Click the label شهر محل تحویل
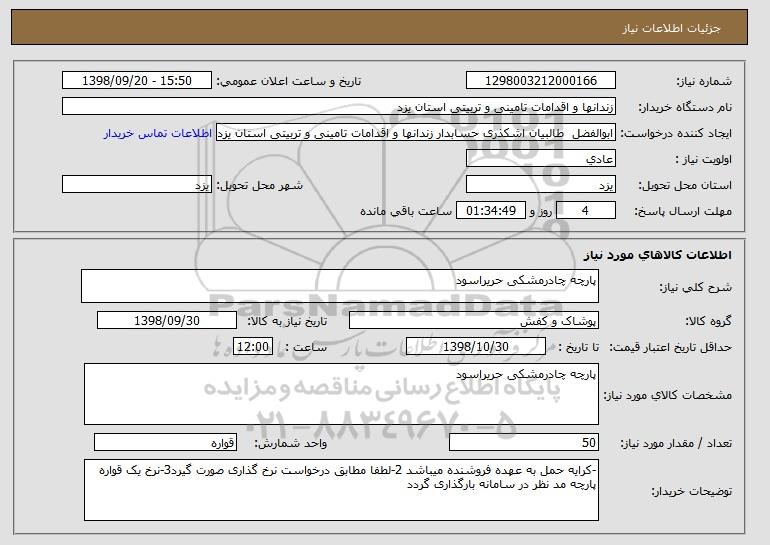 (260, 185)
